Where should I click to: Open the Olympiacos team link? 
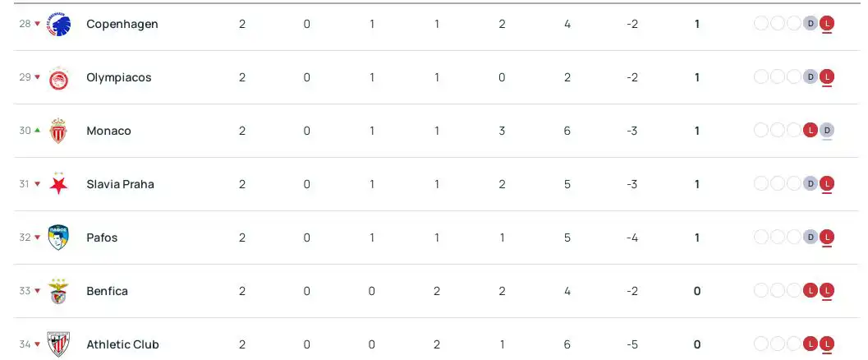coord(119,77)
